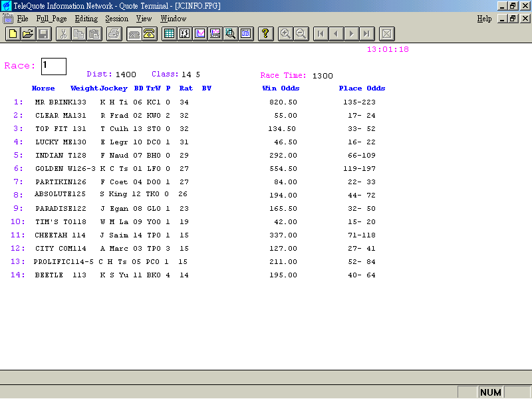Click the NUM status bar indicator
Viewport: 532px width, 399px height.
(491, 392)
